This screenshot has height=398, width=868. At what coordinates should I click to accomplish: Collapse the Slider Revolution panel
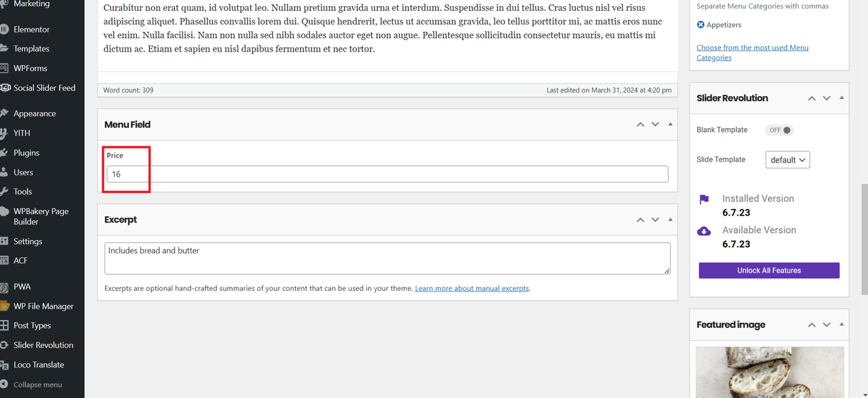point(842,98)
